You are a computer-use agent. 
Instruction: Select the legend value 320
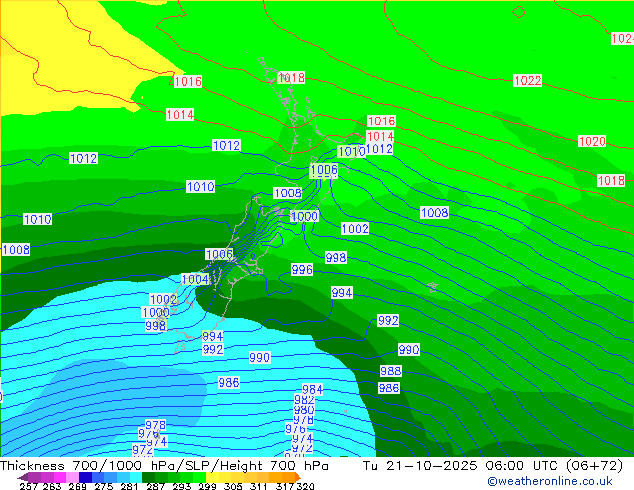click(x=306, y=486)
